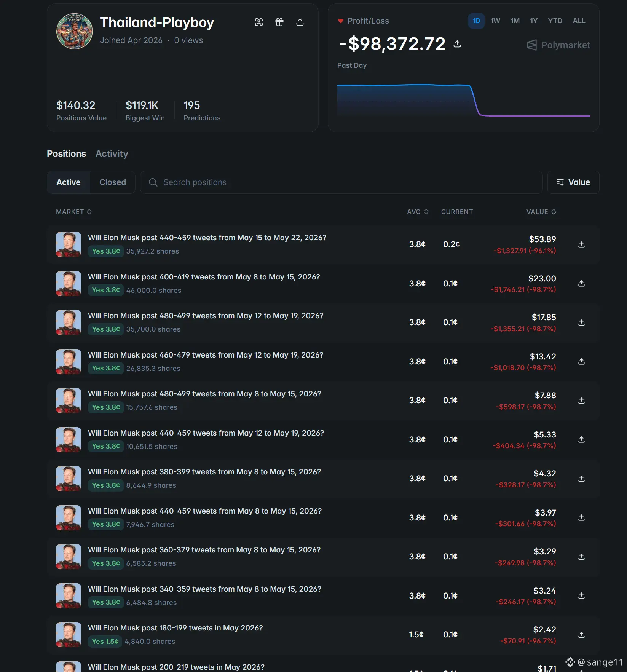Viewport: 627px width, 672px height.
Task: Select the ALL profit/loss range
Action: click(579, 21)
